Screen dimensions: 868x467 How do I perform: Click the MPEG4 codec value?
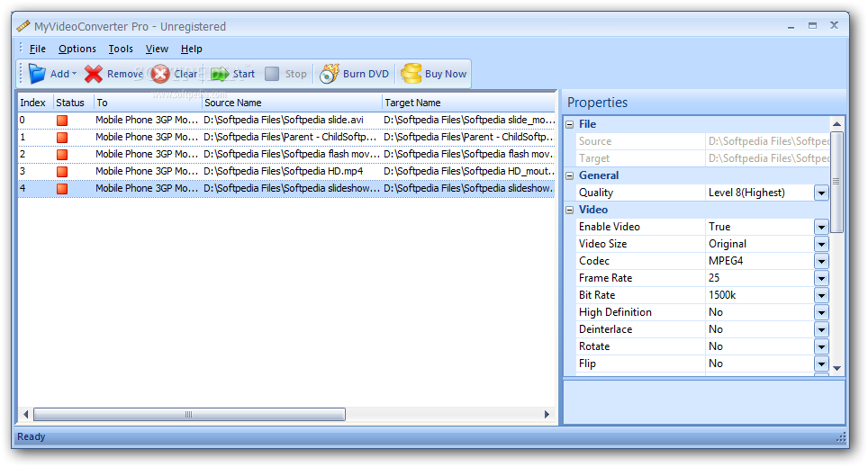tap(726, 261)
